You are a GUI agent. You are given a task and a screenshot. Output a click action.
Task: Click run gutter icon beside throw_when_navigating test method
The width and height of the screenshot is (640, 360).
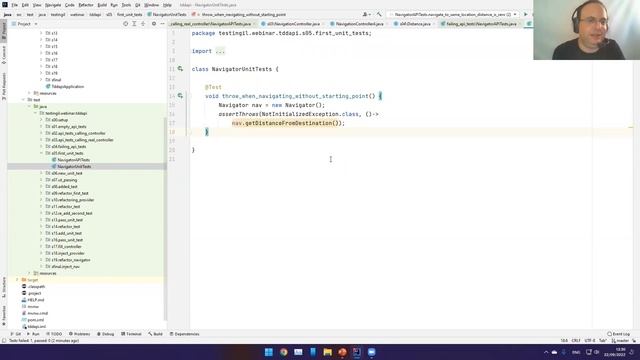tap(180, 96)
